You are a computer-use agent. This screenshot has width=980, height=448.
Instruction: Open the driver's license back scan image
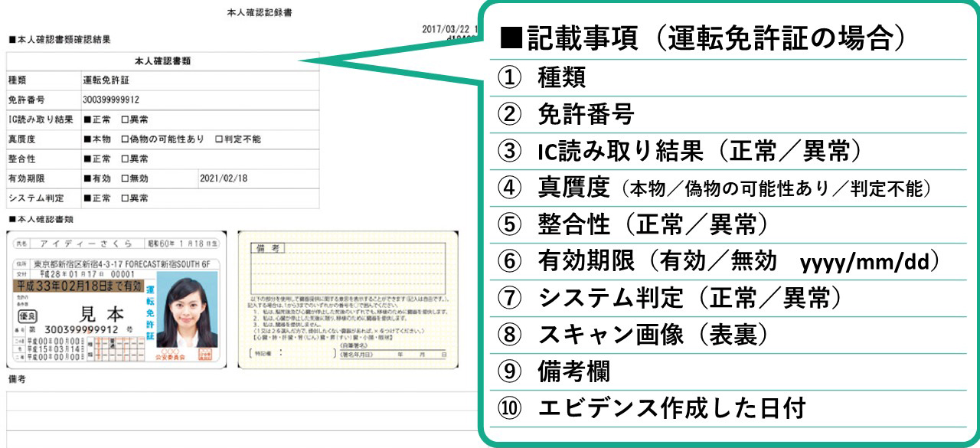[x=348, y=299]
